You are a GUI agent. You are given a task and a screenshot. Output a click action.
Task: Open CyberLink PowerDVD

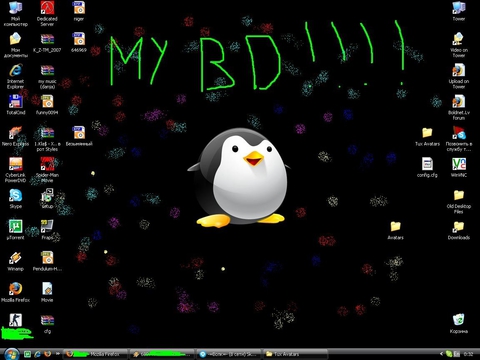15,170
